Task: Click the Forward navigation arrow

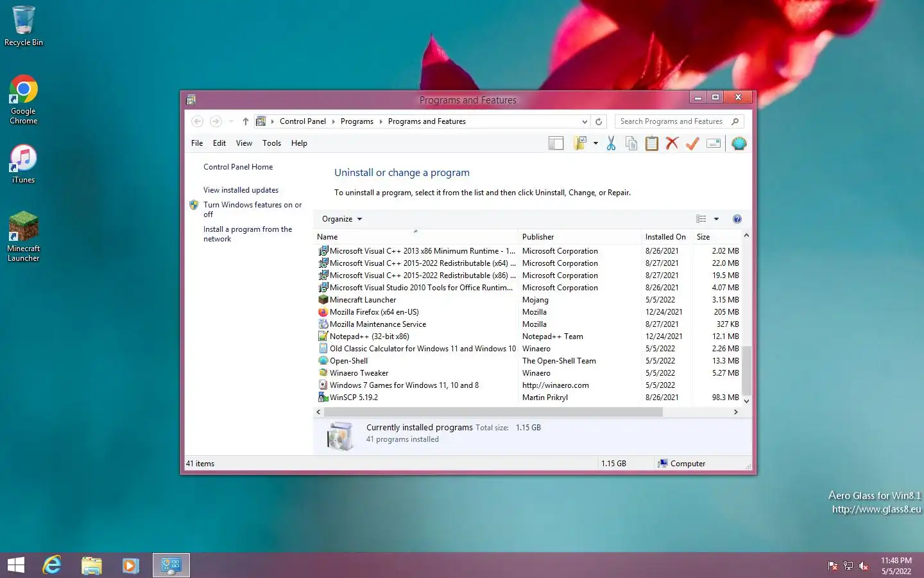Action: click(x=216, y=121)
